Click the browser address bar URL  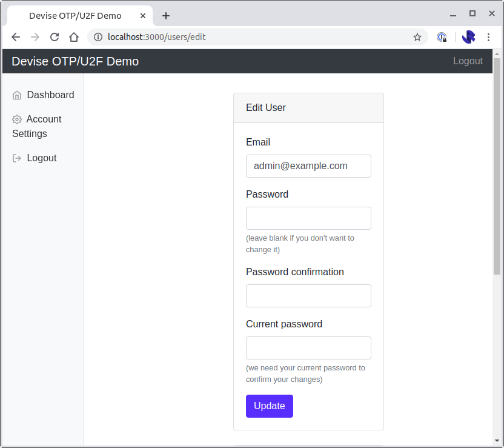(156, 37)
